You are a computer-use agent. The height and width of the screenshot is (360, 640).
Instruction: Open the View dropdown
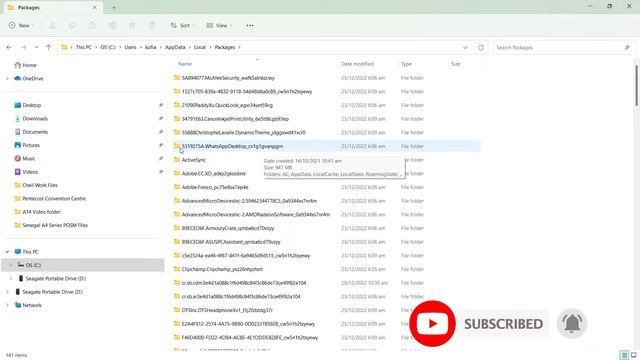point(219,25)
